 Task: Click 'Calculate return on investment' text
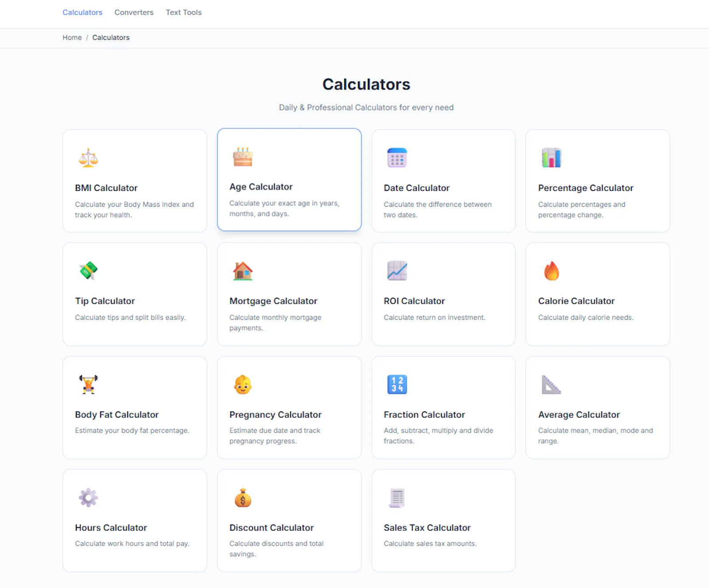(435, 317)
